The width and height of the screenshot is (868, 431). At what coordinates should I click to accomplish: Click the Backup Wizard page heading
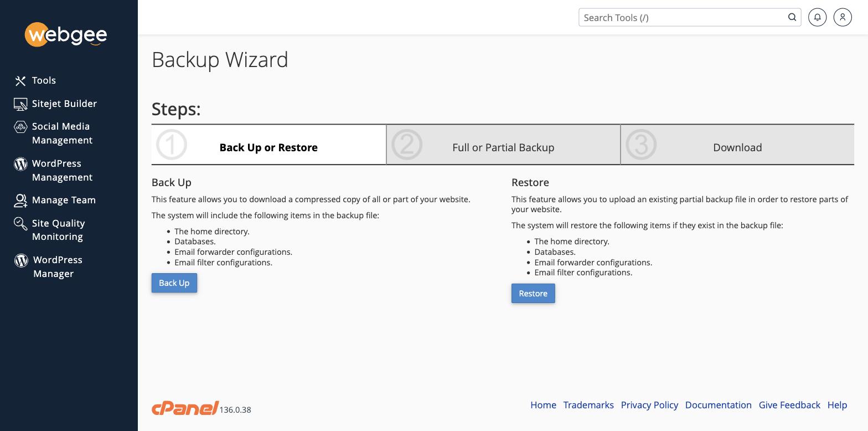(x=220, y=60)
